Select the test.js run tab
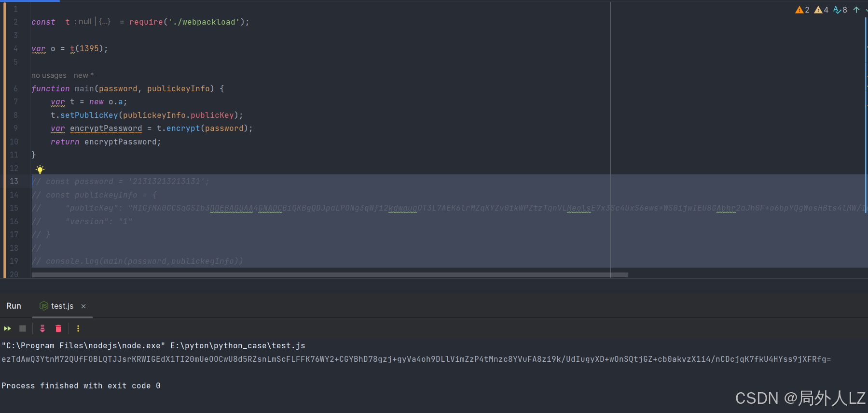This screenshot has width=868, height=413. (62, 306)
